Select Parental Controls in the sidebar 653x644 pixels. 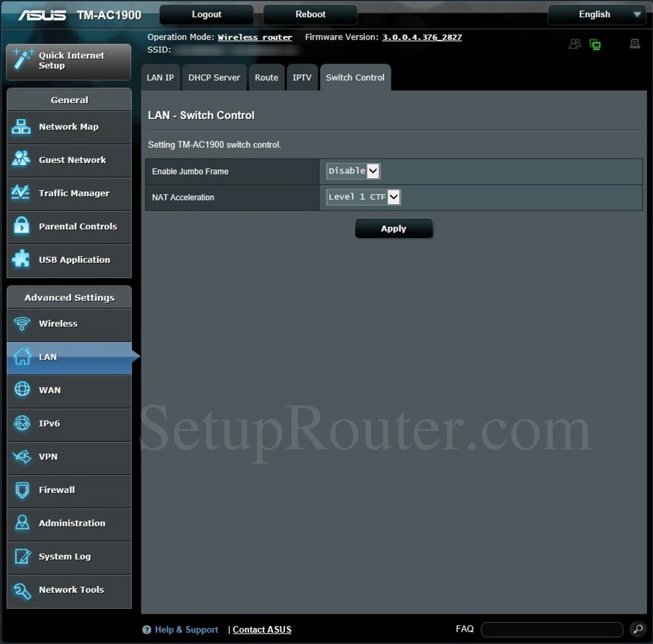[x=69, y=227]
